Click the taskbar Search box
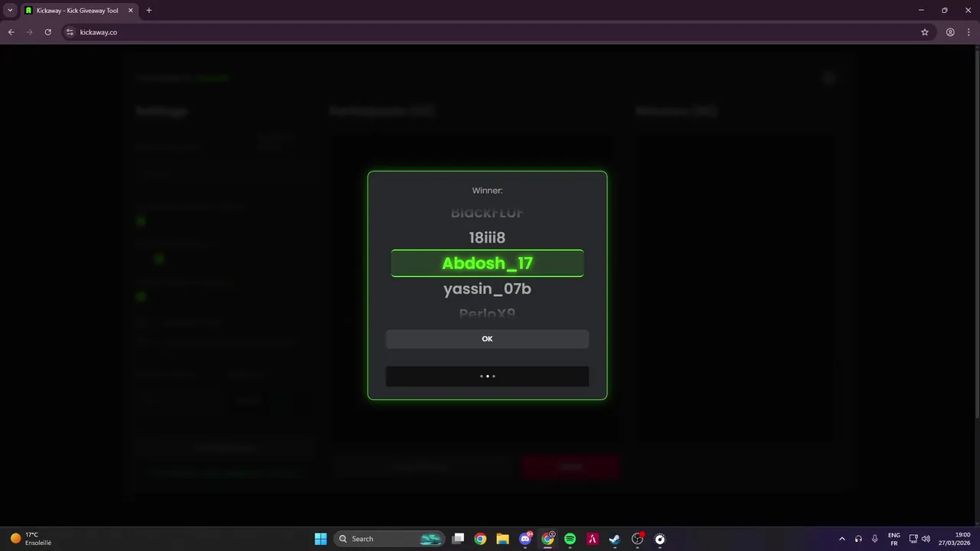 [x=390, y=539]
